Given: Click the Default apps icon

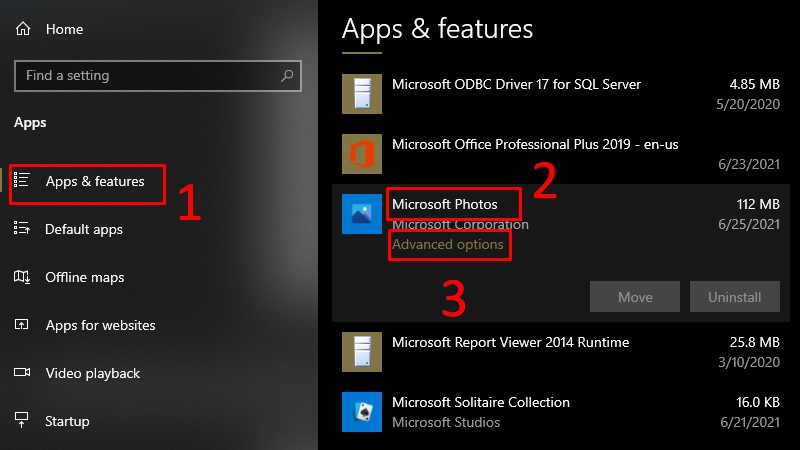Looking at the screenshot, I should [21, 228].
